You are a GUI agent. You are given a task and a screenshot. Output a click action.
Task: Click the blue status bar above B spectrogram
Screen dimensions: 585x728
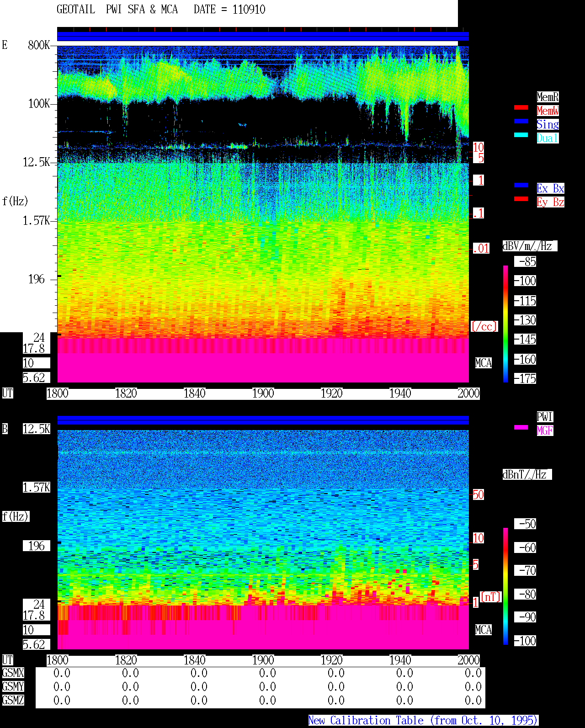[263, 420]
